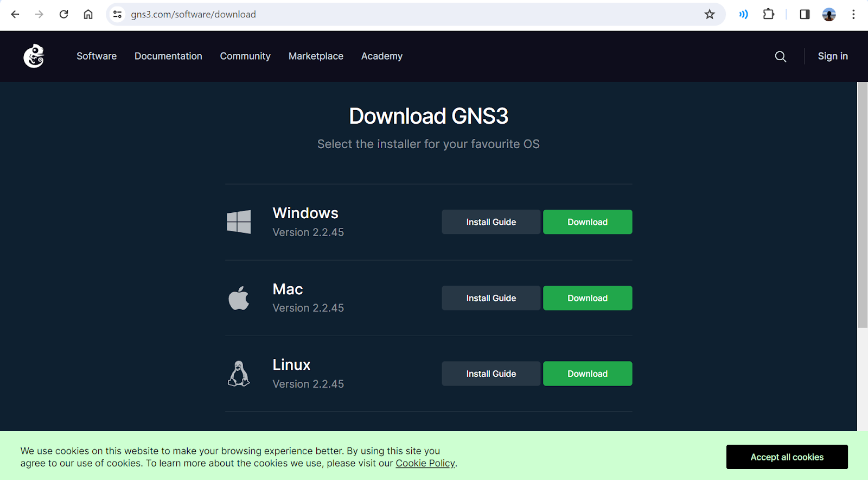Open the Community menu item
The height and width of the screenshot is (480, 868).
(245, 56)
